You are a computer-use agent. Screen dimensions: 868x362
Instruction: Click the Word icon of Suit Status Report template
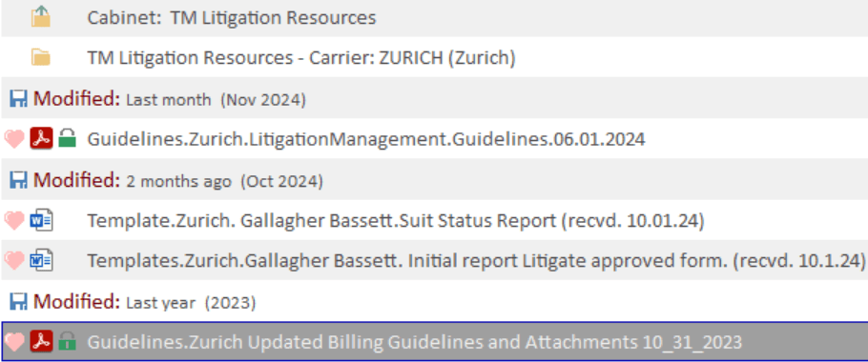(x=41, y=221)
